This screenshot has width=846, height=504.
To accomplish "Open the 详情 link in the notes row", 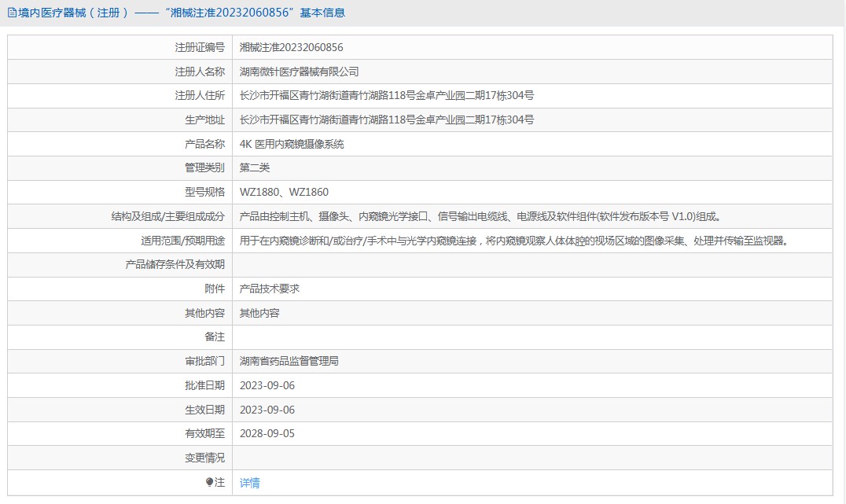I will pos(249,483).
